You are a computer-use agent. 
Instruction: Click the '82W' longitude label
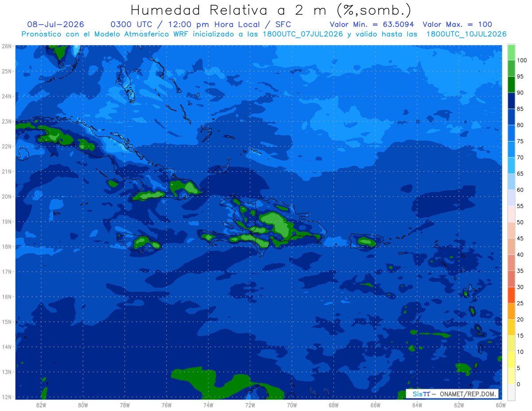click(41, 405)
